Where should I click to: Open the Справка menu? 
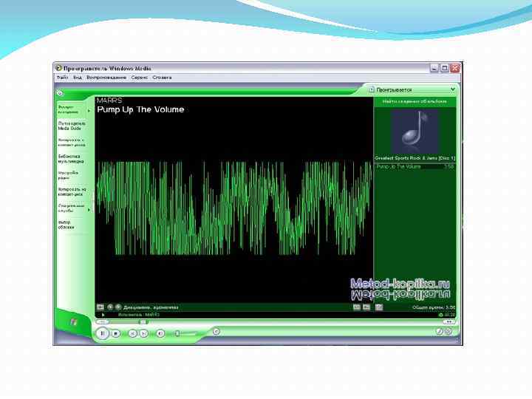(x=162, y=78)
